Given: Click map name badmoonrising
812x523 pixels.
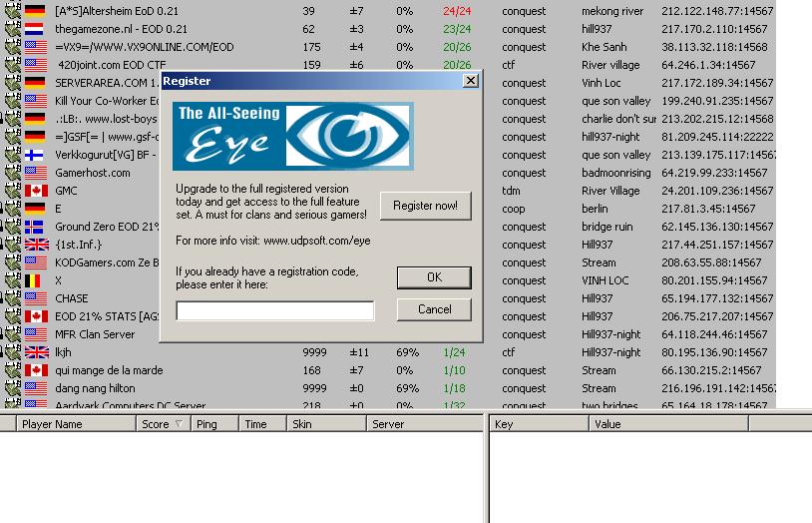Looking at the screenshot, I should [x=616, y=173].
